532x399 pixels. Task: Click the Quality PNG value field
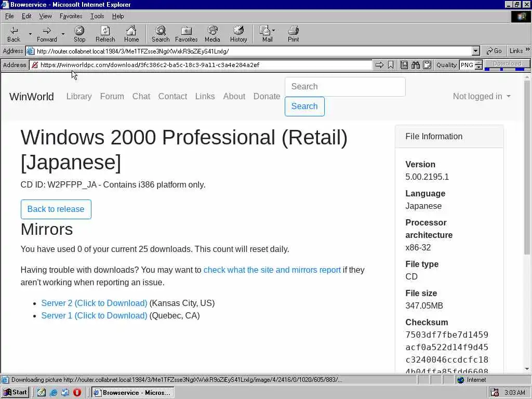point(467,65)
